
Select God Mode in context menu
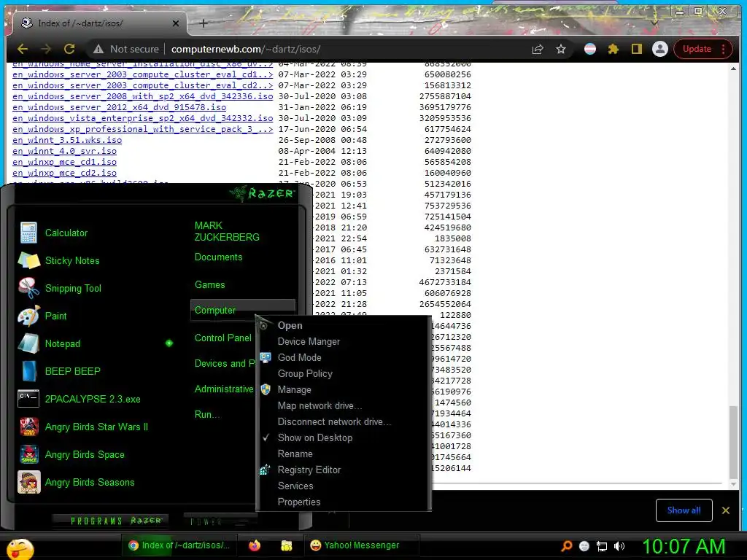[300, 357]
